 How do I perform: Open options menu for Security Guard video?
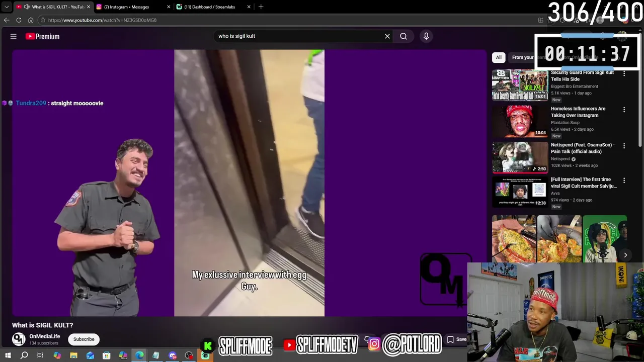tap(624, 73)
